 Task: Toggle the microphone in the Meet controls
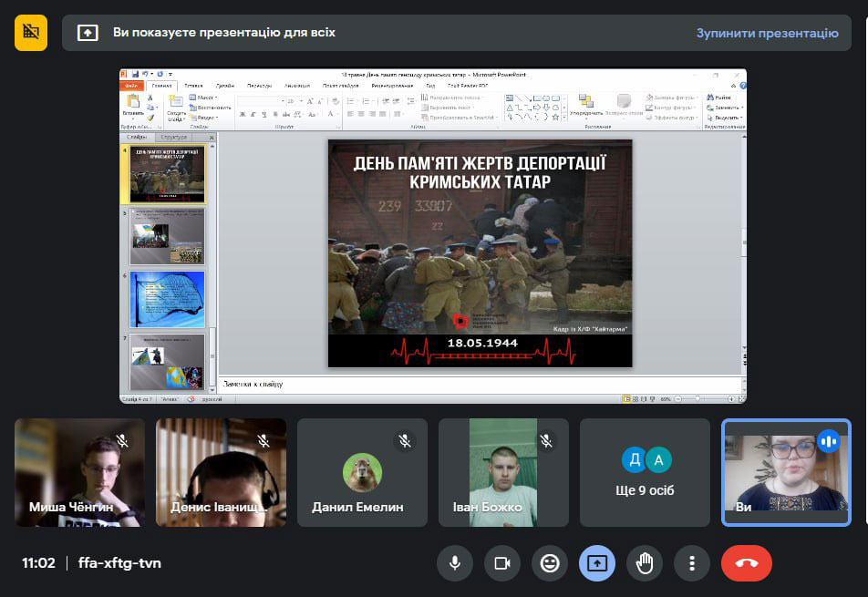454,563
